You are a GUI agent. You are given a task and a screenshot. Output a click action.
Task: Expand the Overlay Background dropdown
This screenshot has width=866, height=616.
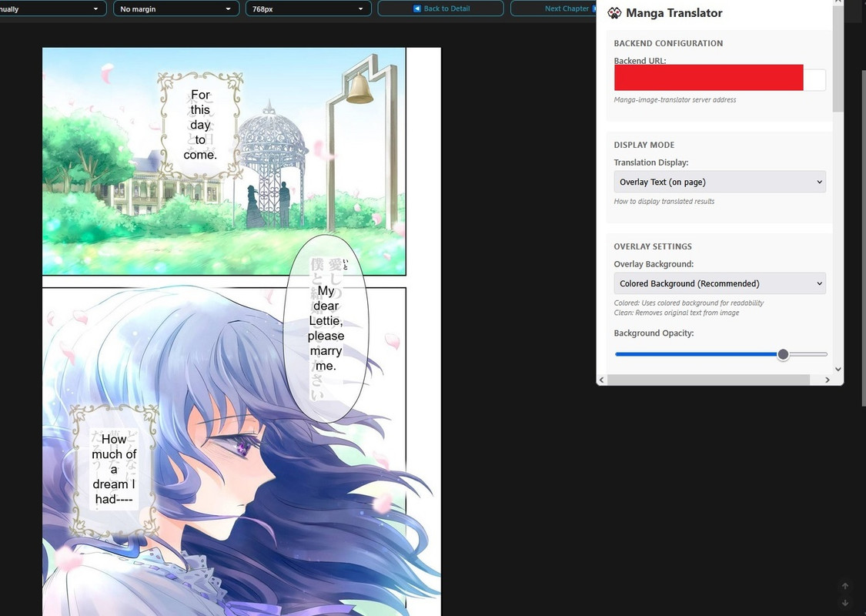(x=720, y=283)
